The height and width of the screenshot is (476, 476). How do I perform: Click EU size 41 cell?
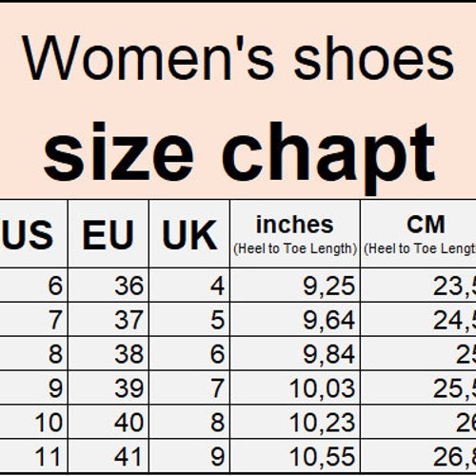coord(109,456)
